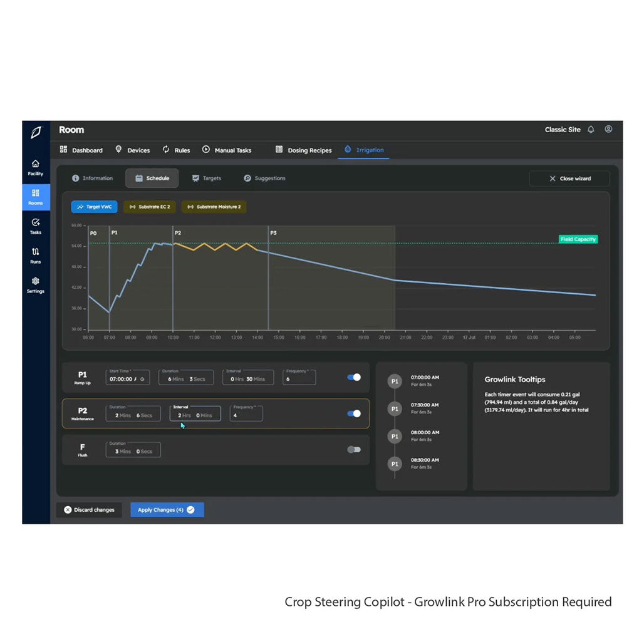Open the Tasks sidebar icon
The height and width of the screenshot is (644, 644).
coord(36,226)
